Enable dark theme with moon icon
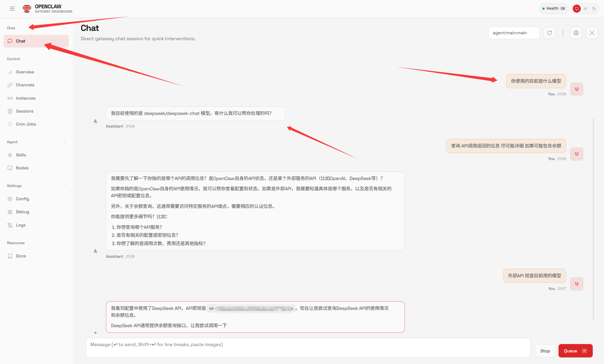Viewport: 604px width, 364px height. coord(594,9)
